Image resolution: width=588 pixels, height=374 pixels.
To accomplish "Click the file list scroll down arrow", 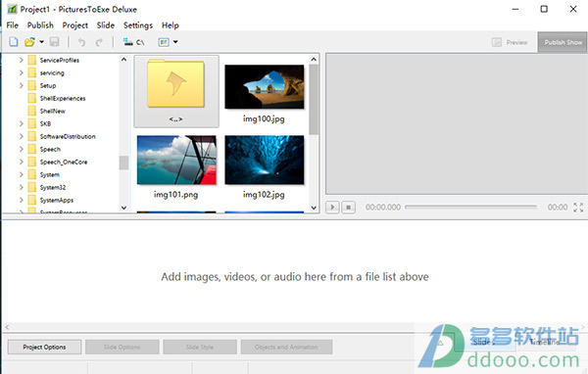I will click(314, 208).
